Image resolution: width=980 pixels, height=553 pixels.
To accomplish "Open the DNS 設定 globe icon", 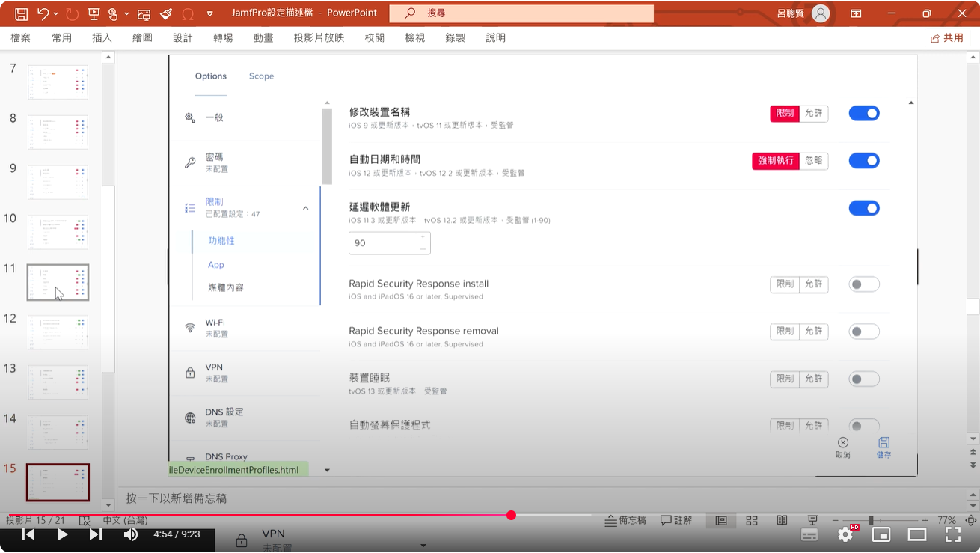I will pos(190,418).
